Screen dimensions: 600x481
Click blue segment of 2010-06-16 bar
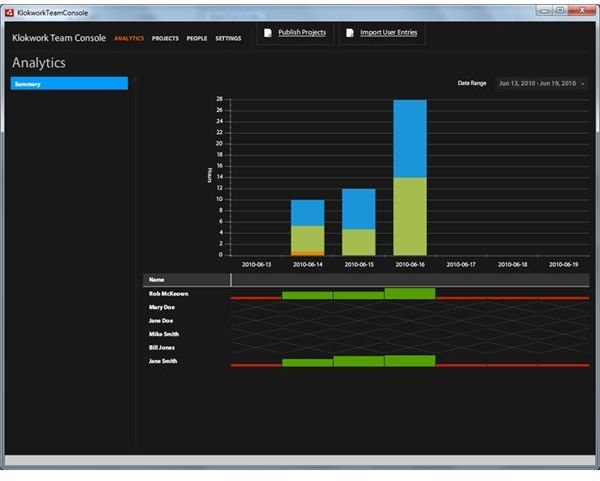pyautogui.click(x=410, y=139)
